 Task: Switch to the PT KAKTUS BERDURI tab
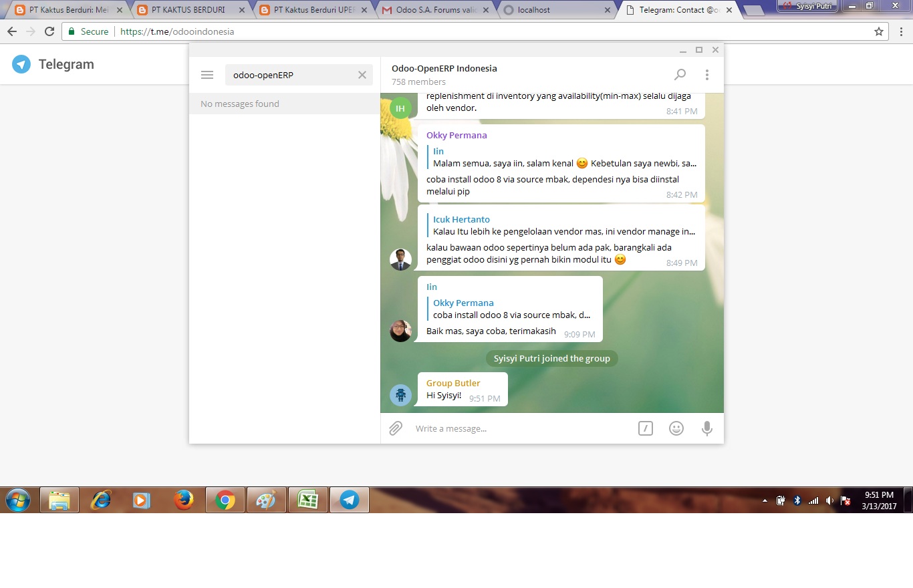click(x=188, y=10)
